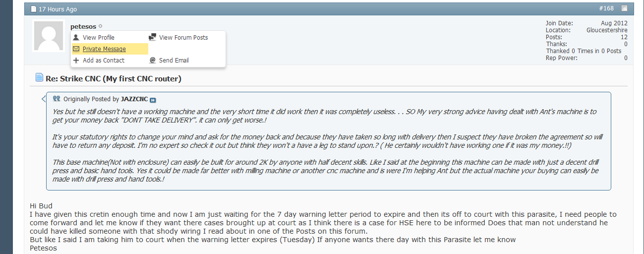The height and width of the screenshot is (254, 644).
Task: Click the document icon beside the post title
Action: click(39, 77)
